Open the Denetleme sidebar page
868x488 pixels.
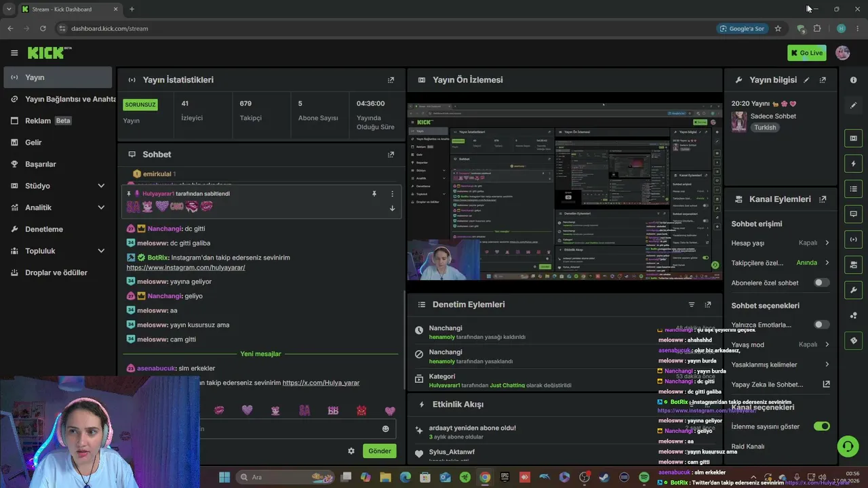(x=58, y=229)
